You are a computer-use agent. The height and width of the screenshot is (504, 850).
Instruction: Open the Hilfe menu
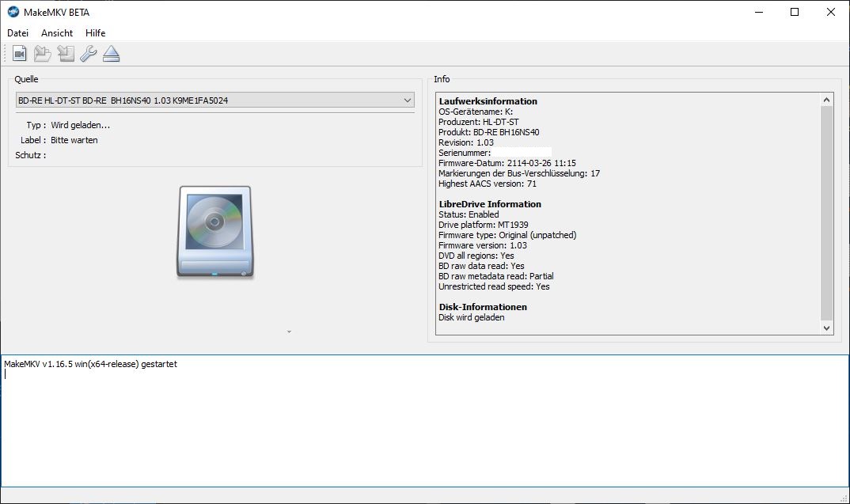(96, 33)
